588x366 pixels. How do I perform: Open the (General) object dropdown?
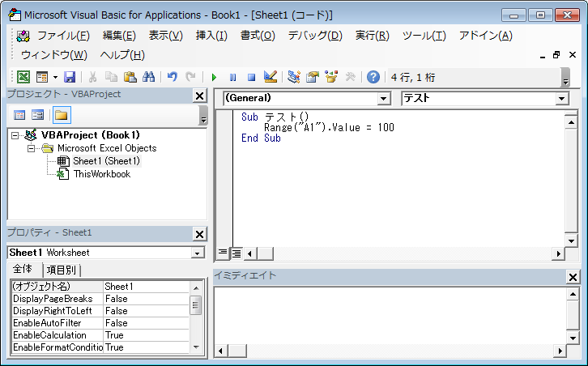coord(383,99)
